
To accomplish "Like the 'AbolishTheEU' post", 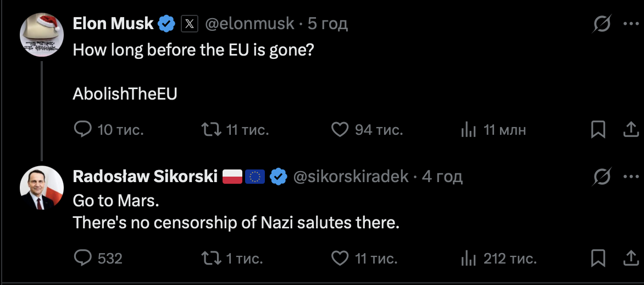I will point(341,130).
